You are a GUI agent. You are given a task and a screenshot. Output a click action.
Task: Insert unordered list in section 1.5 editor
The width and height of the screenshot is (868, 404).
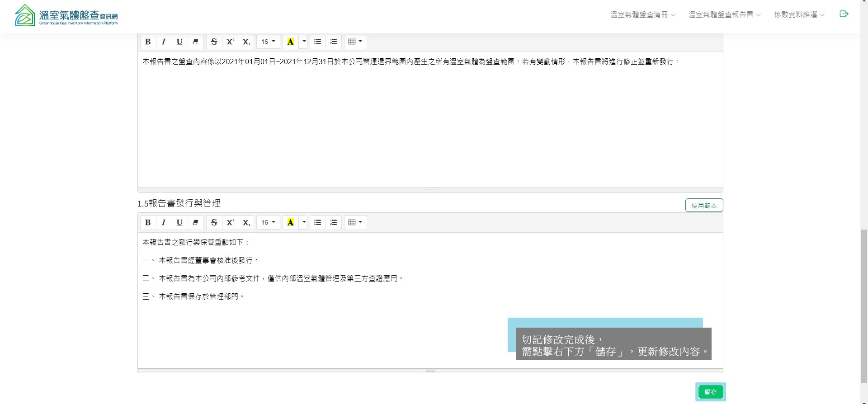[x=318, y=222]
